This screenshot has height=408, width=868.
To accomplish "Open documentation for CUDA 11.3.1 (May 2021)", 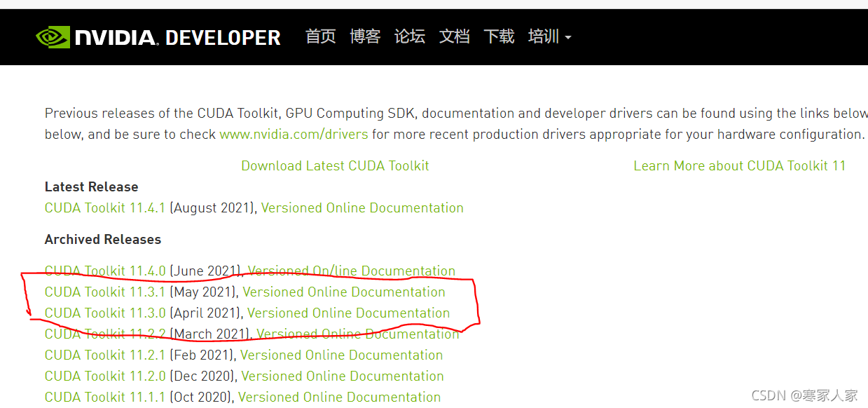I will tap(344, 292).
